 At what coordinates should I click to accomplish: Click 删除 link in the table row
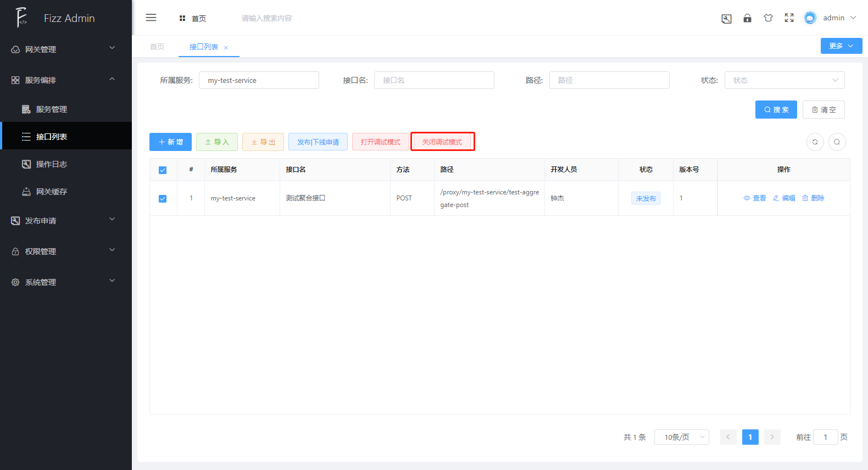click(x=813, y=198)
